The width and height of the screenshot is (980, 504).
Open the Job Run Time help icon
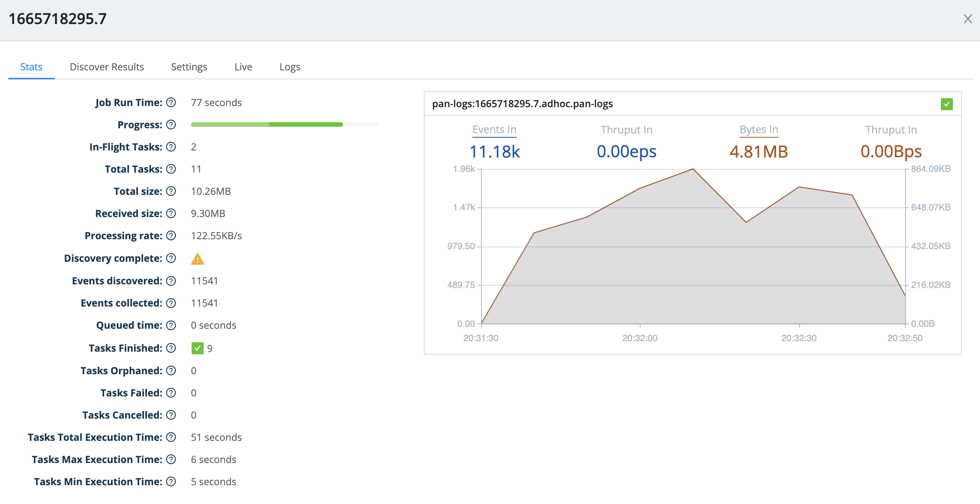[x=171, y=102]
